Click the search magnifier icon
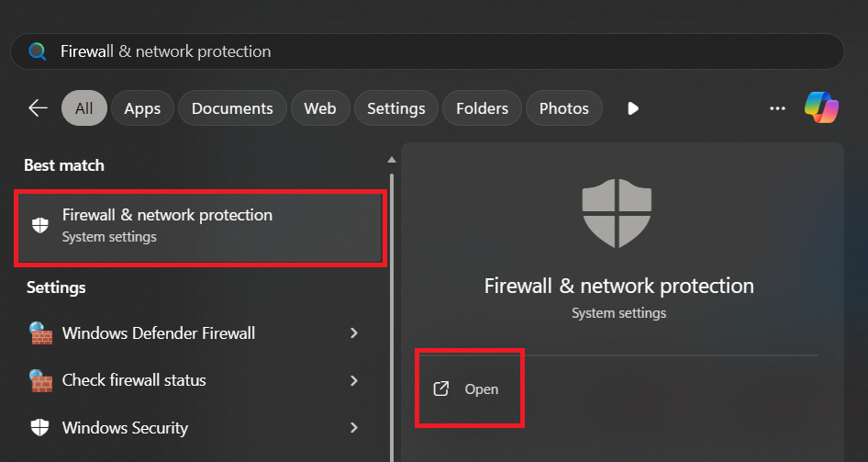This screenshot has width=868, height=462. [x=38, y=51]
